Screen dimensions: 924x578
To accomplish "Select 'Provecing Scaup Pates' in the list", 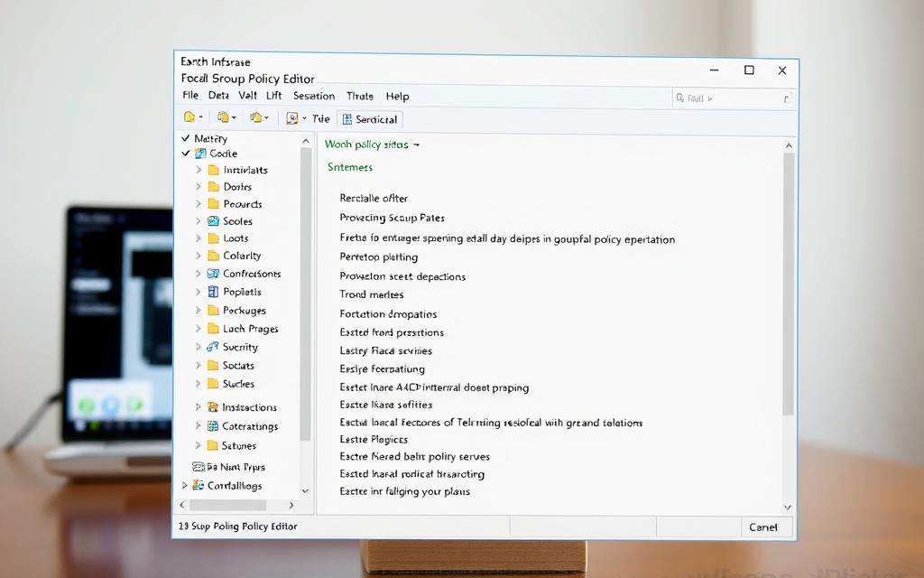I will tap(392, 218).
